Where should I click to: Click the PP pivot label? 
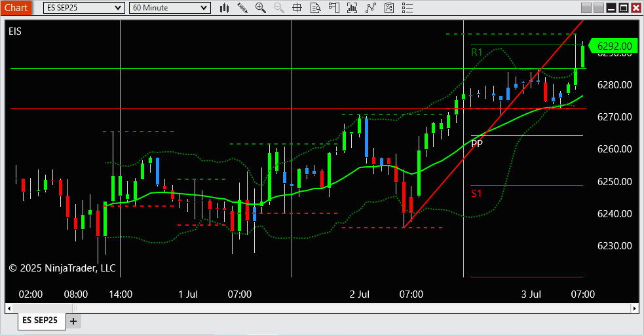tap(477, 143)
